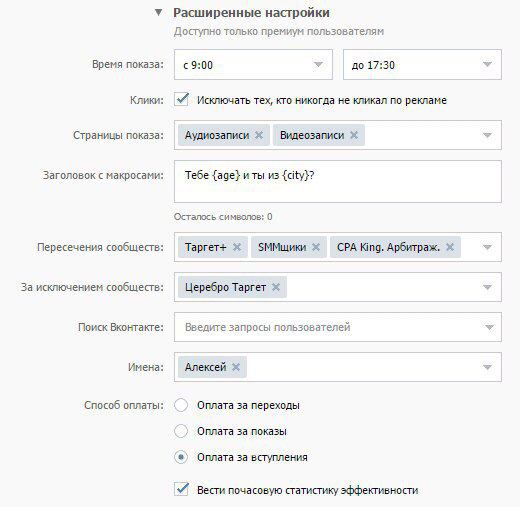Expand the Страницы показа dropdown arrow

pyautogui.click(x=487, y=135)
